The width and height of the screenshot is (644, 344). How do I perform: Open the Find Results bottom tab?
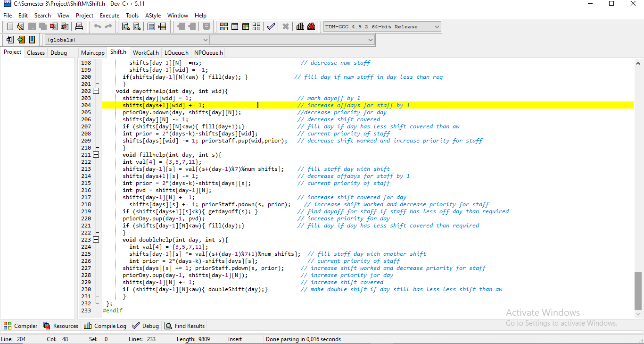(185, 326)
